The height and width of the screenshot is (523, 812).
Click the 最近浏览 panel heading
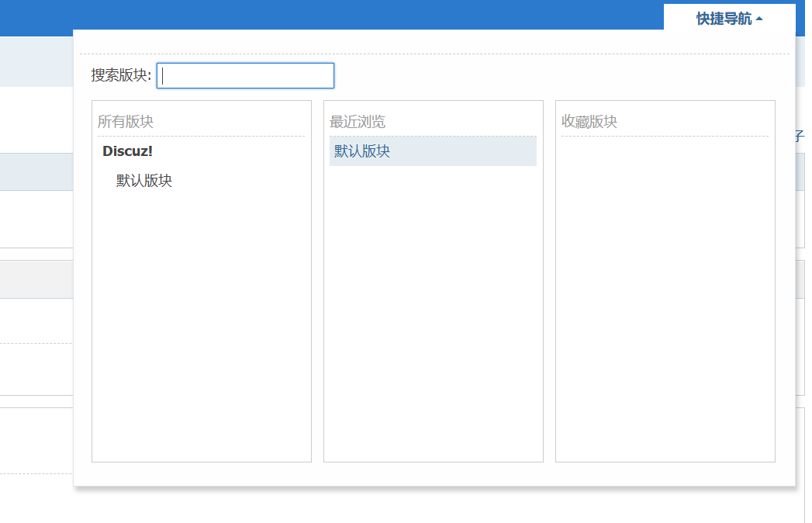click(358, 122)
